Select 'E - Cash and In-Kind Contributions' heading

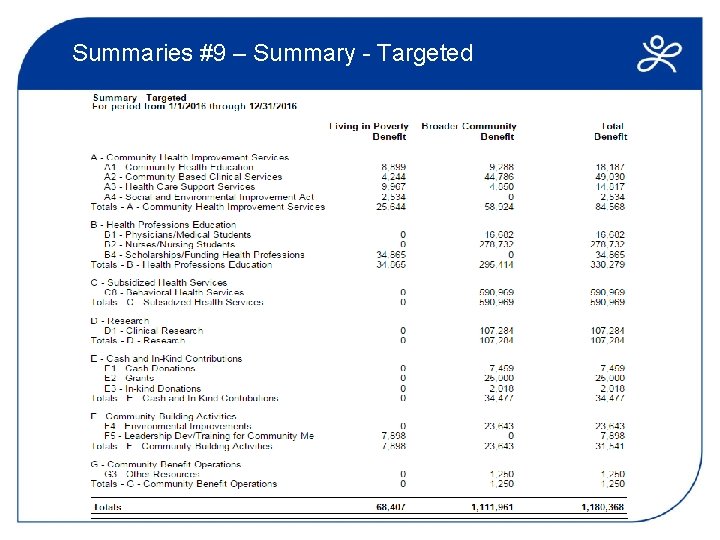point(166,359)
